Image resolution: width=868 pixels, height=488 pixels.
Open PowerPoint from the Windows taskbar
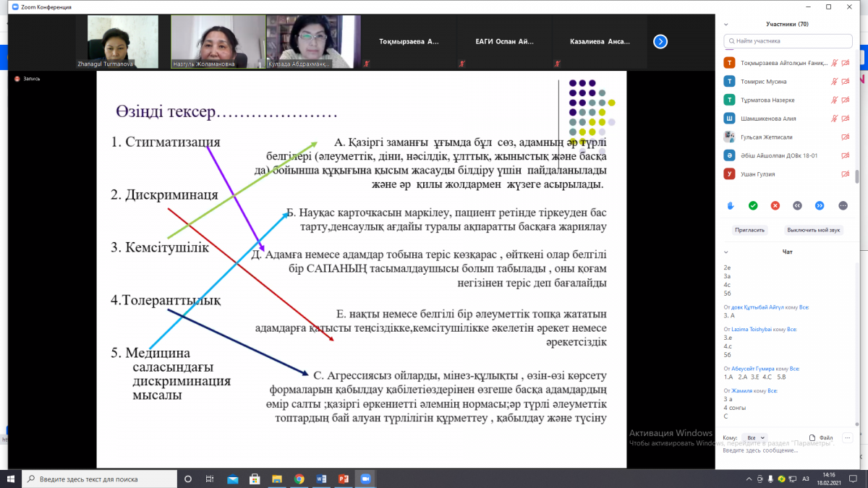coord(344,479)
